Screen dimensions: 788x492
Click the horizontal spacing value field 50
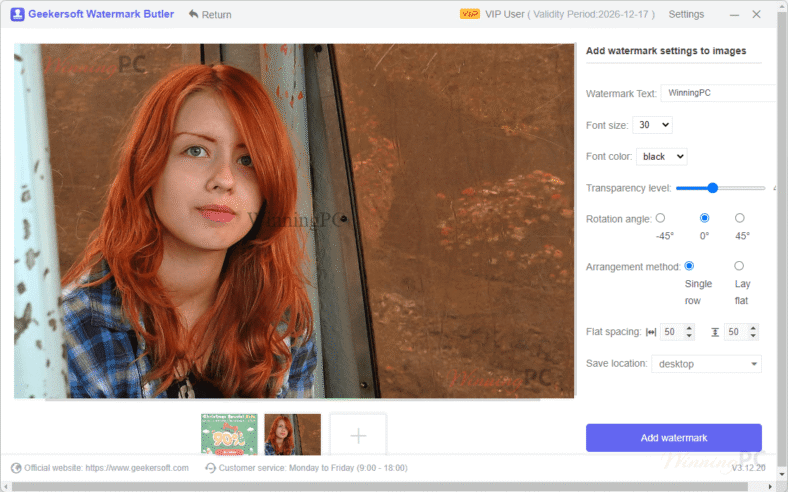click(x=671, y=332)
